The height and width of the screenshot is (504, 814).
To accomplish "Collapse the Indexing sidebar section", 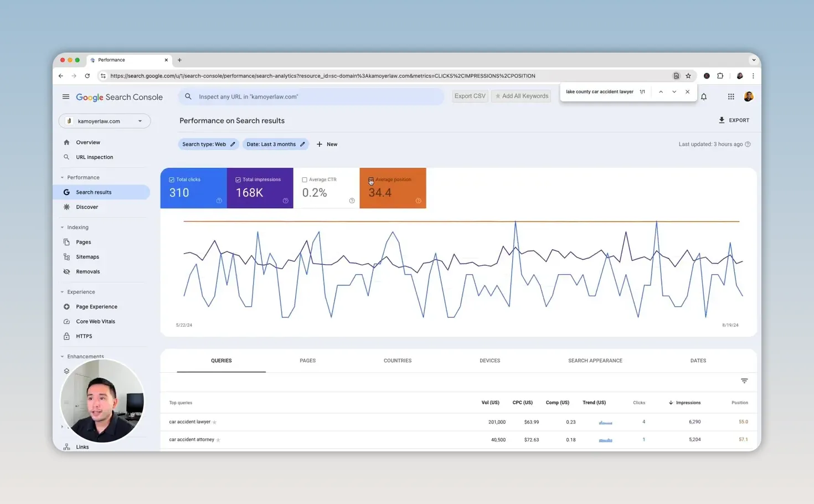I will (x=62, y=228).
